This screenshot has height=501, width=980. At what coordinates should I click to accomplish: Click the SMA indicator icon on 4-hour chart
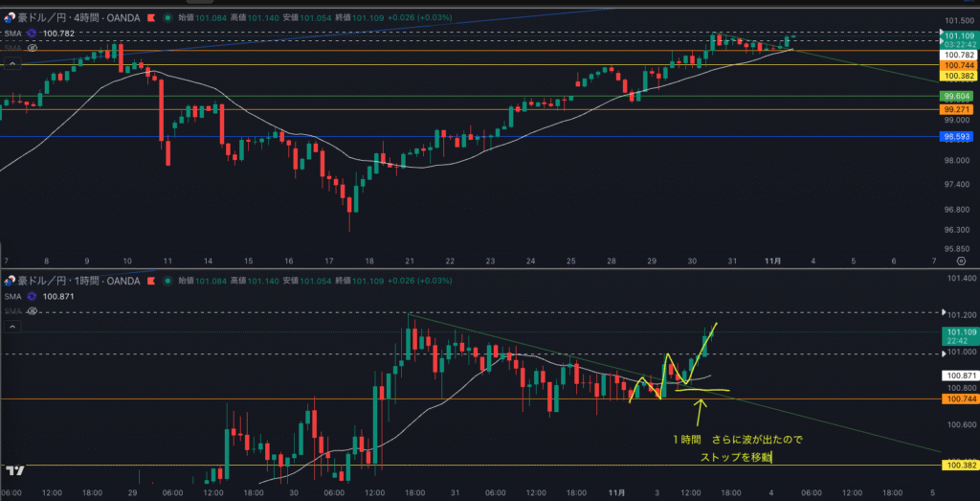click(32, 33)
